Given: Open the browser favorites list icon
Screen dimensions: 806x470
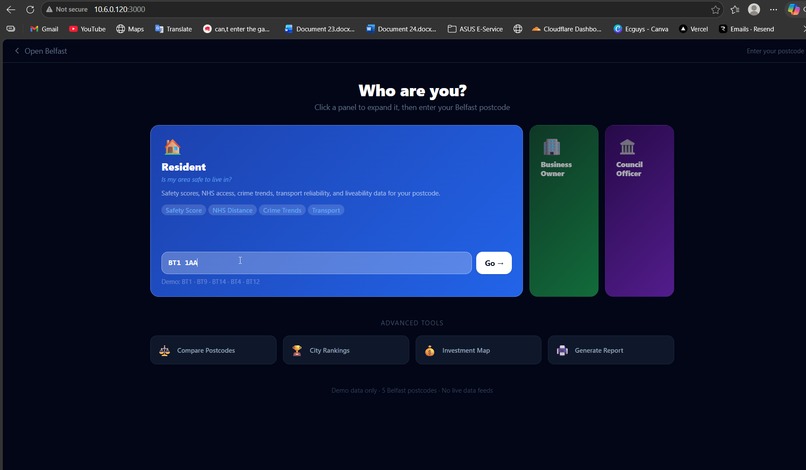Looking at the screenshot, I should click(735, 9).
